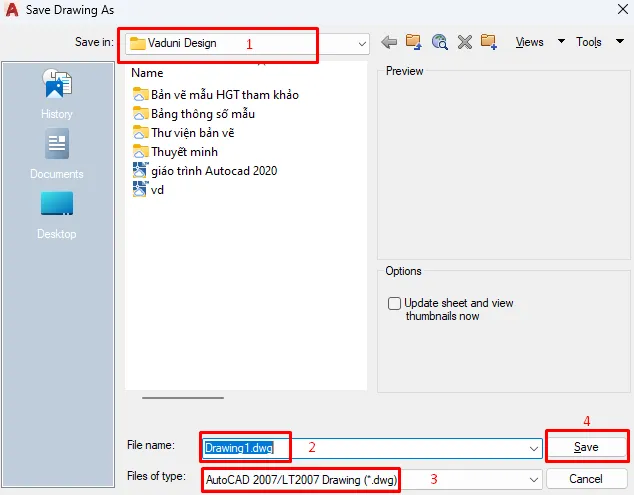Screen dimensions: 634x495
Task: Enable Update sheet and view thumbnails checkbox
Action: coord(394,303)
